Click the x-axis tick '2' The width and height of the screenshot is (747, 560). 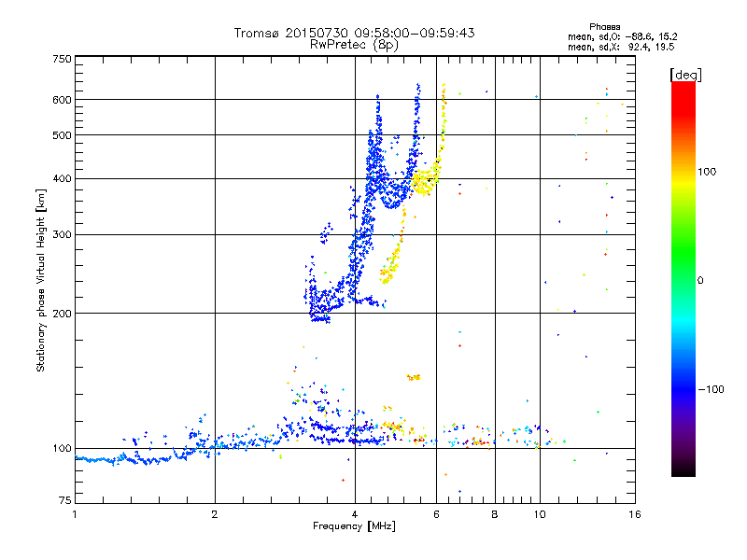(x=215, y=514)
